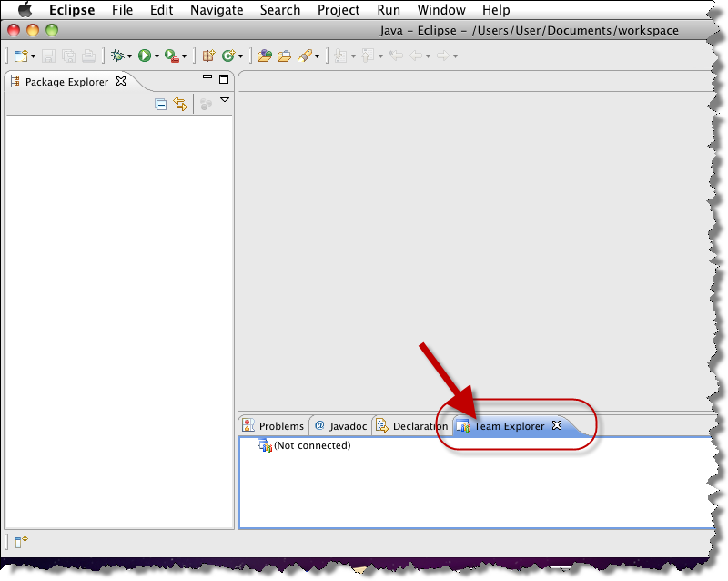
Task: Click the Save disk icon in the toolbar
Action: click(48, 56)
